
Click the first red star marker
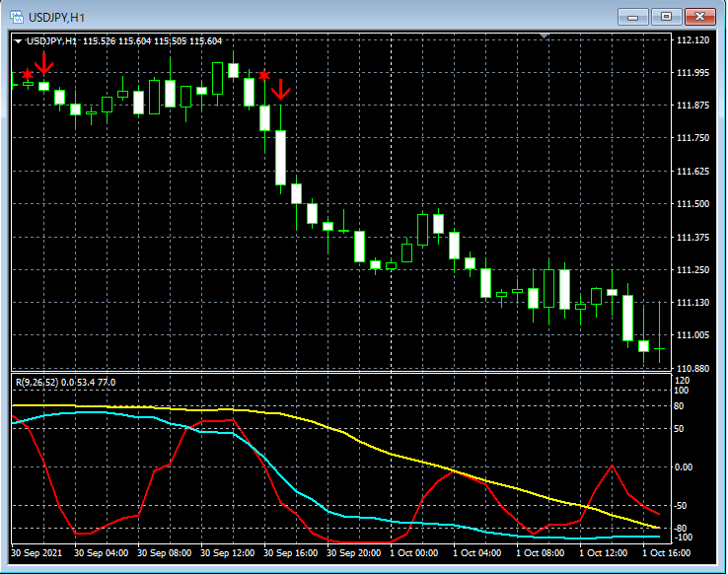(x=28, y=74)
